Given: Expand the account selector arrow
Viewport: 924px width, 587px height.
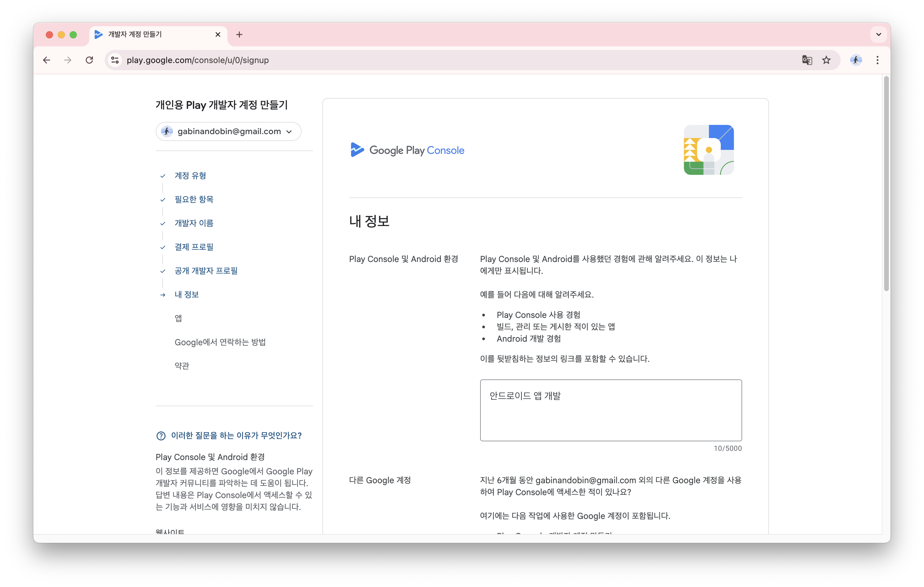Looking at the screenshot, I should (289, 131).
